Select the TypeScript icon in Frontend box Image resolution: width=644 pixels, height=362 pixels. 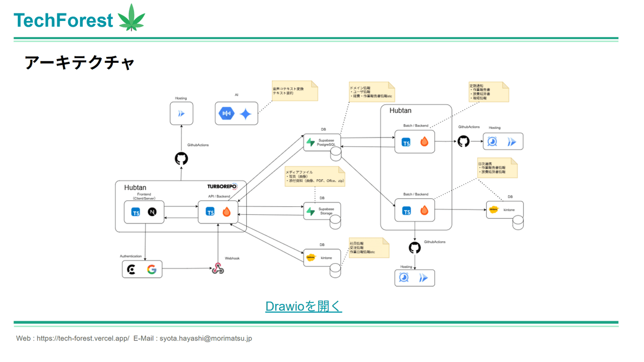click(x=136, y=212)
